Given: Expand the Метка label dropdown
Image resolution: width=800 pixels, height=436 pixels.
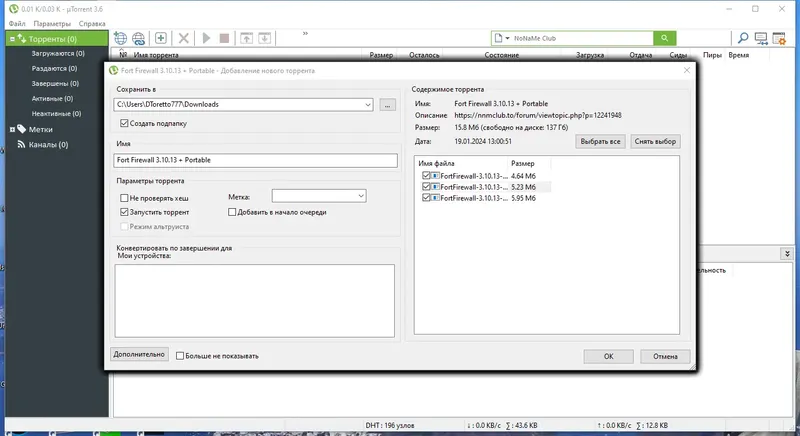Looking at the screenshot, I should pos(361,196).
